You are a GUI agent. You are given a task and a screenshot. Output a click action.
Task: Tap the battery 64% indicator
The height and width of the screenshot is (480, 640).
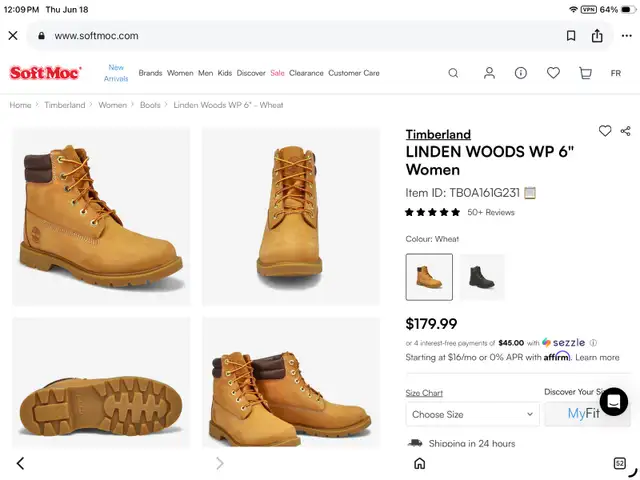point(618,9)
